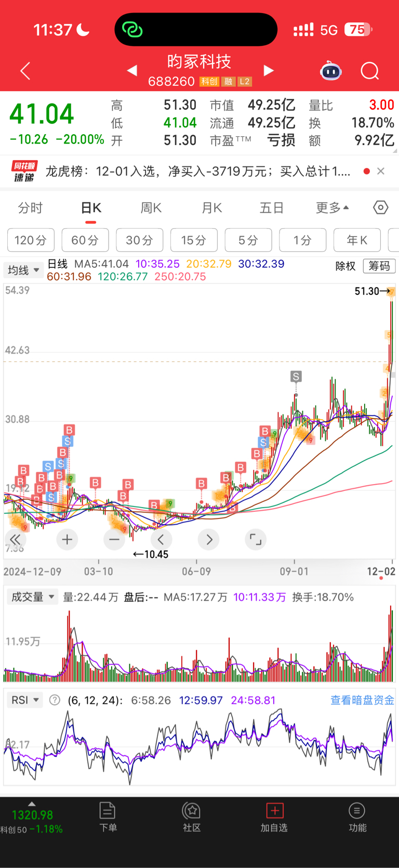Tap the 融 margin badge
399x868 pixels.
tap(228, 82)
